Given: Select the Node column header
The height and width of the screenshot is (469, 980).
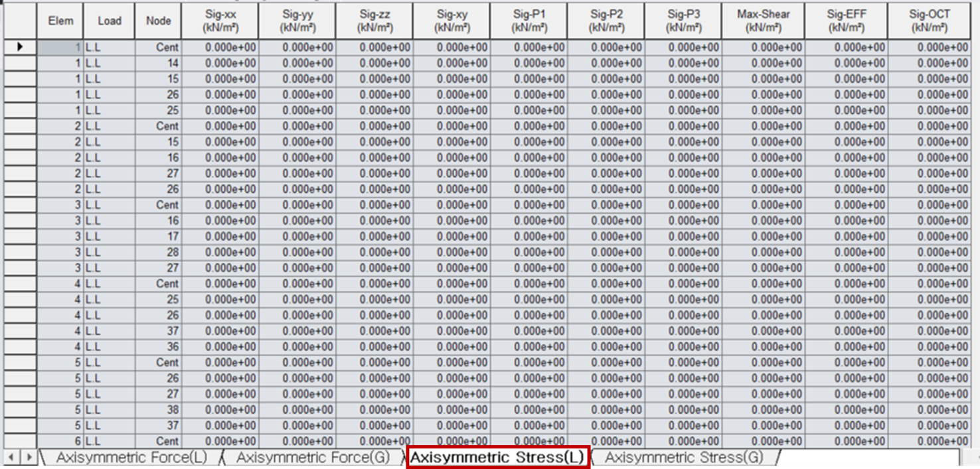Looking at the screenshot, I should click(158, 21).
